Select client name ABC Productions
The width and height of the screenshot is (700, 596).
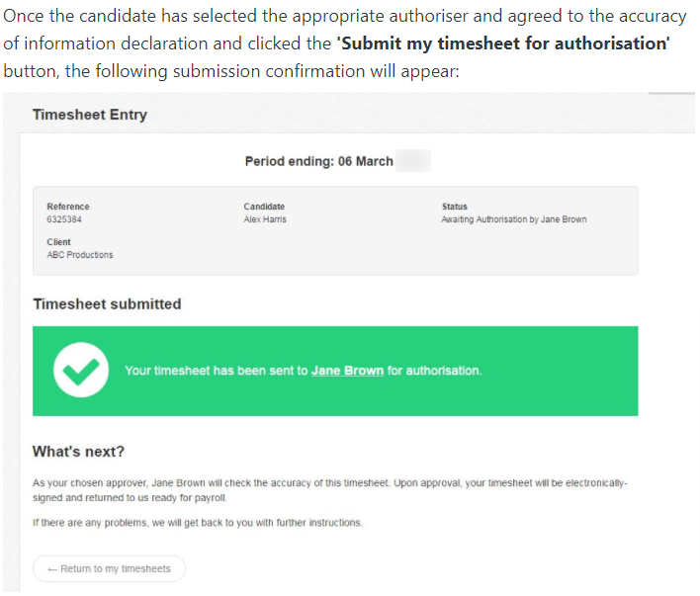coord(80,255)
